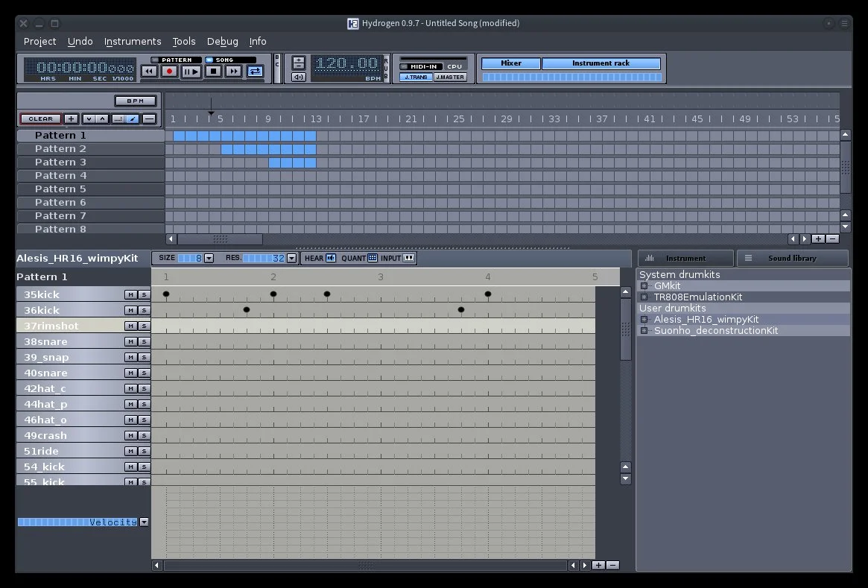868x588 pixels.
Task: Click the pattern editor vertical scrollbar down arrow
Action: click(626, 479)
